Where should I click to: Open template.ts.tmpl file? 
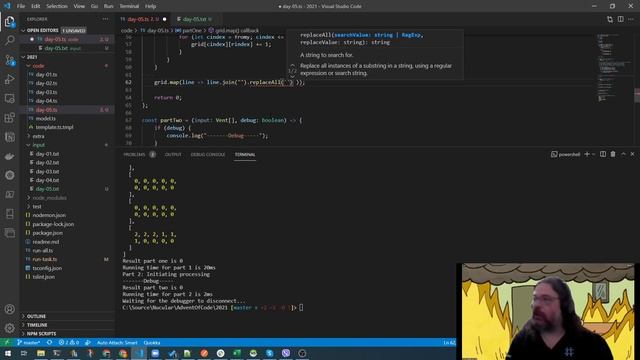(x=54, y=127)
